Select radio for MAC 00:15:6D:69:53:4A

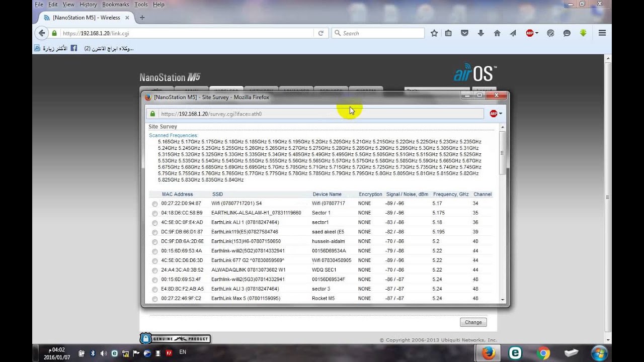[155, 251]
